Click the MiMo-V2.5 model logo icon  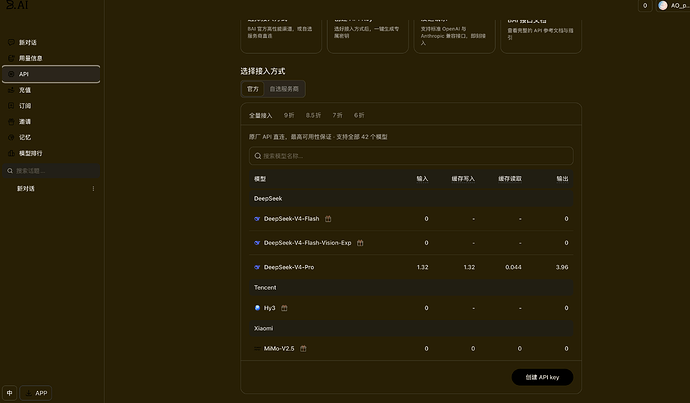click(257, 348)
